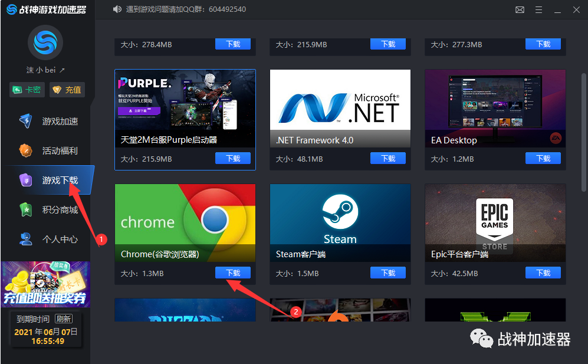This screenshot has width=588, height=364.
Task: Click 下载 for the 278.4MB item
Action: [233, 44]
